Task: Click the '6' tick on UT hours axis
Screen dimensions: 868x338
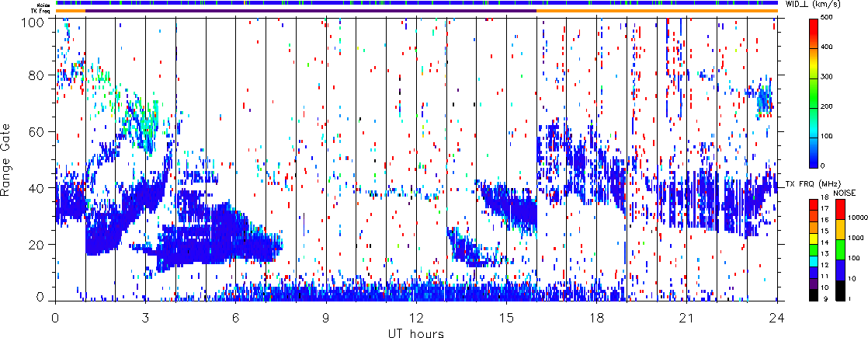Action: click(x=236, y=318)
